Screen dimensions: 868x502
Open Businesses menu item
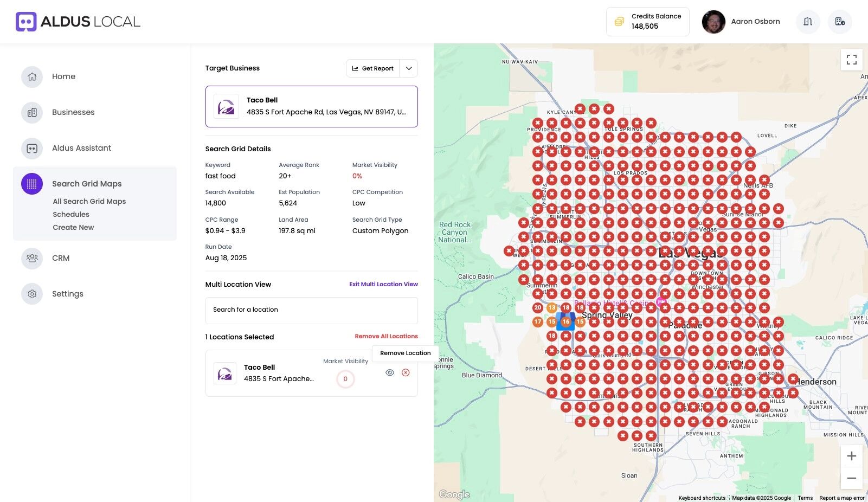(73, 112)
